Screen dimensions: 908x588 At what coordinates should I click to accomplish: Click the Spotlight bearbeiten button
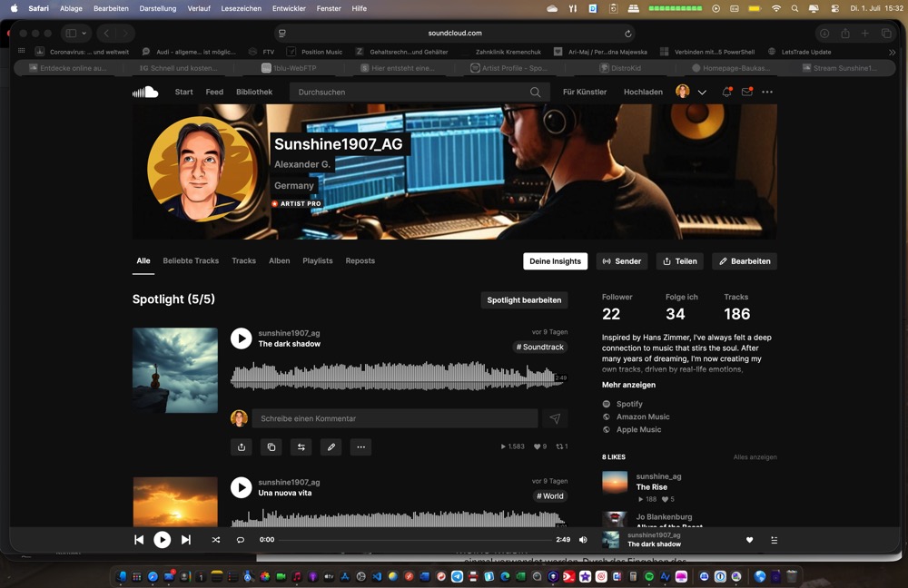click(524, 300)
